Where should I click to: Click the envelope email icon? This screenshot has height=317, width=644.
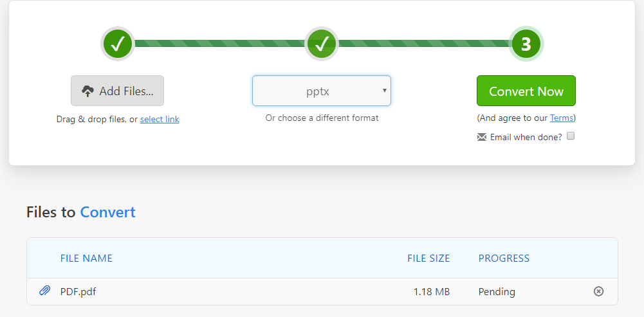482,137
